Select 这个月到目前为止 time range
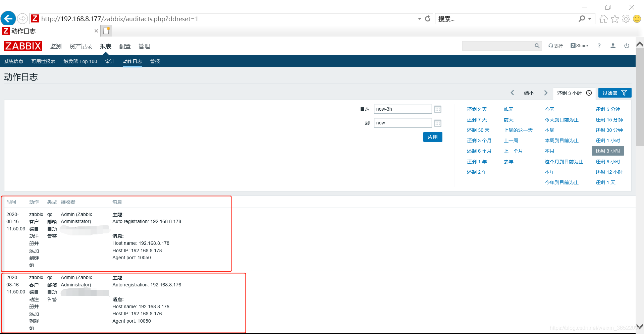The image size is (644, 334). click(x=564, y=162)
